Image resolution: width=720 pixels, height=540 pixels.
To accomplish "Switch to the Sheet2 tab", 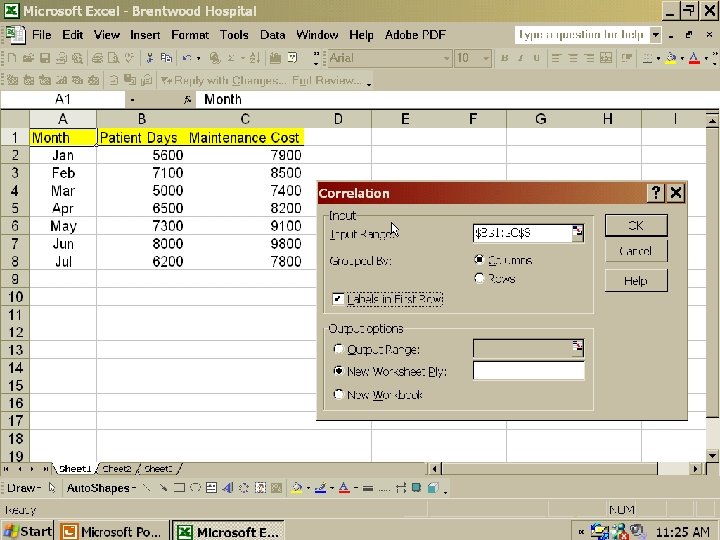I will (x=116, y=469).
